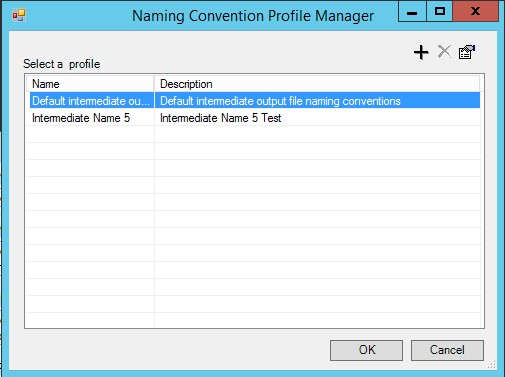The image size is (505, 377).
Task: Click the OK button
Action: click(366, 350)
